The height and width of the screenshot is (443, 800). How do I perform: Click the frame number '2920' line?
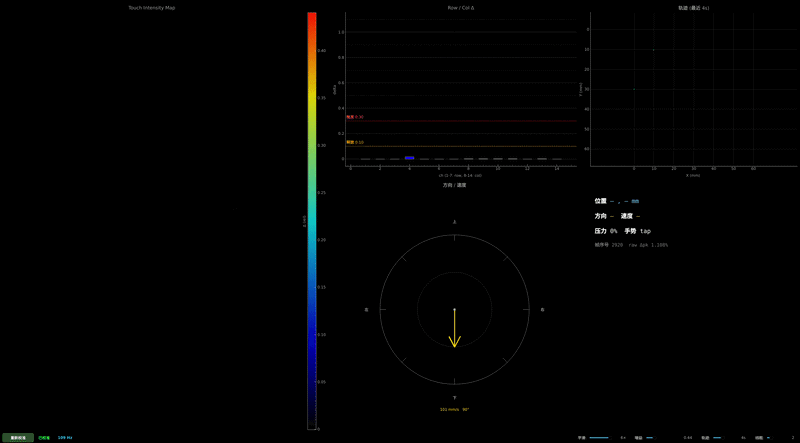click(631, 245)
